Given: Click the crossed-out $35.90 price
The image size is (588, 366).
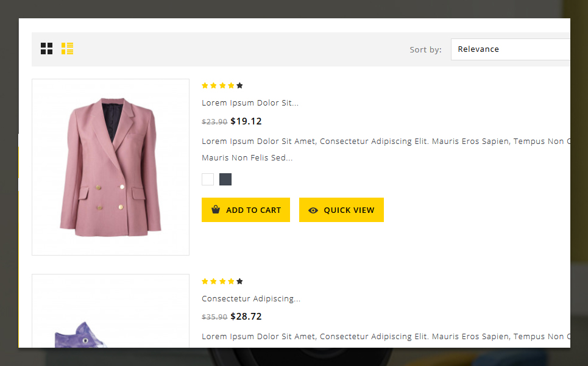Looking at the screenshot, I should point(214,317).
